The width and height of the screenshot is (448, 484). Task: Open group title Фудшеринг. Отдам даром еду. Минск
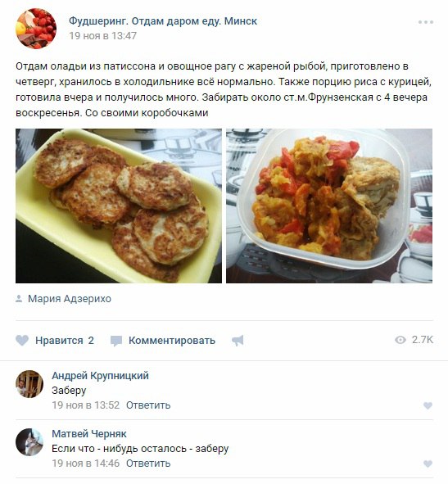(x=163, y=21)
